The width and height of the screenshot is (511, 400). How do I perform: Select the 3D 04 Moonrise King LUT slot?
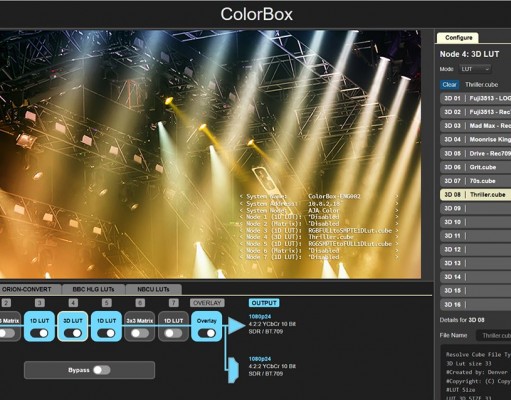click(x=476, y=139)
